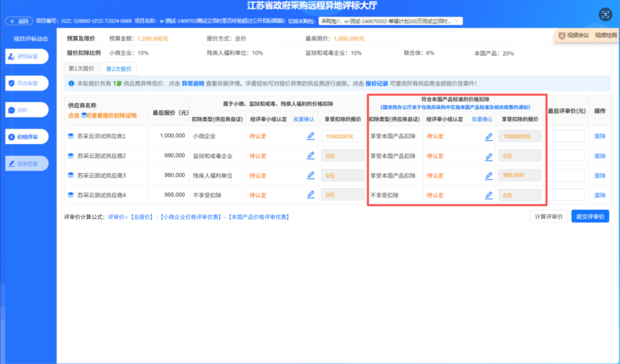Viewport: 620px width, 364px height.
Task: Switch to 第1次报价 tab
Action: [x=82, y=69]
